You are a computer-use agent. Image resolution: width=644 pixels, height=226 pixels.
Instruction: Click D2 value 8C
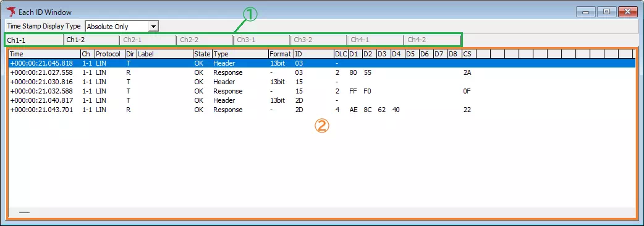click(368, 110)
